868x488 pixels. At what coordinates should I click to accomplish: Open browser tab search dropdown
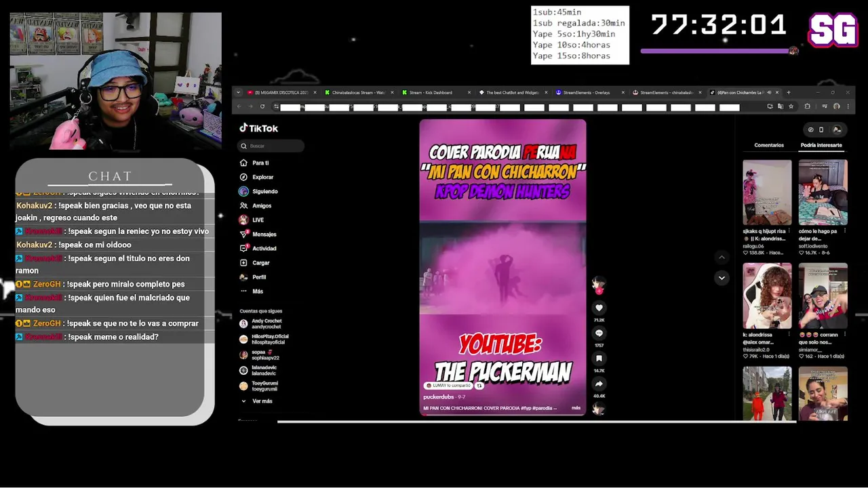(x=238, y=92)
